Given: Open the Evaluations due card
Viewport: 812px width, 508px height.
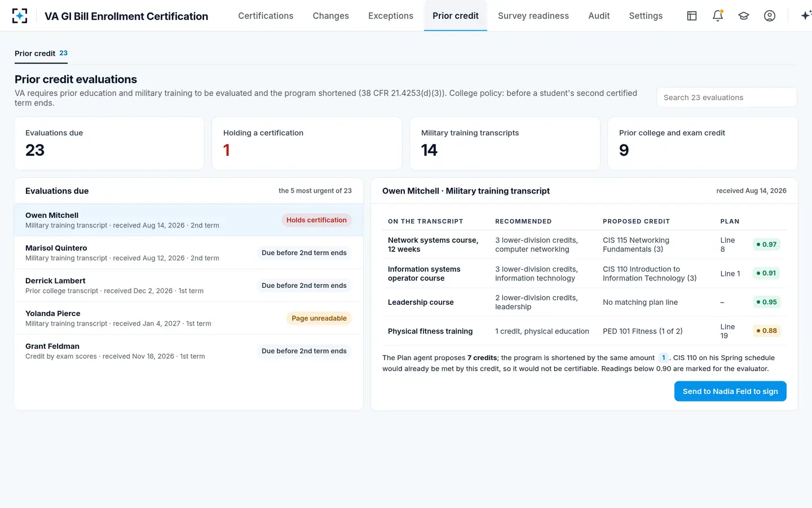Looking at the screenshot, I should coord(109,143).
